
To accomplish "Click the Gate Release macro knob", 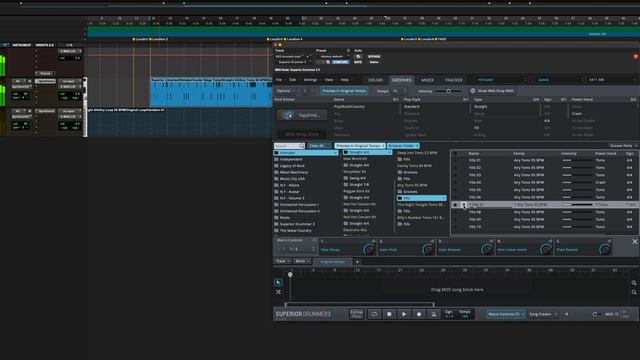I will tap(487, 249).
